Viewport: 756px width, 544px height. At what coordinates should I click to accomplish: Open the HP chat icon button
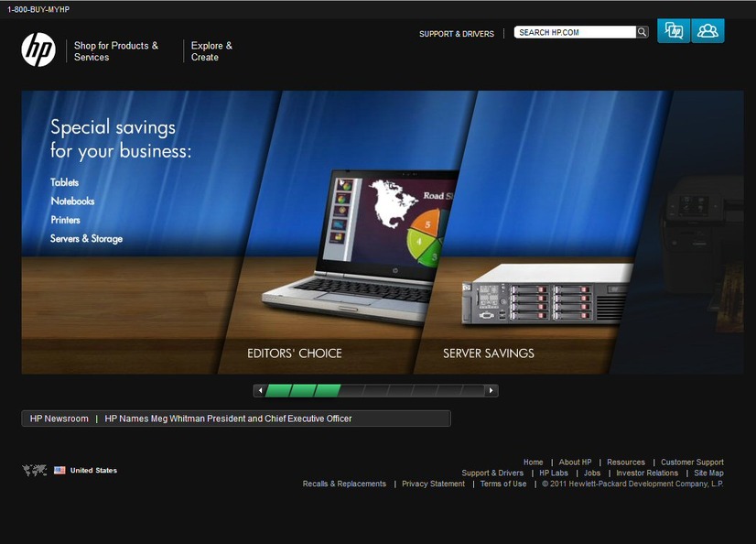[x=674, y=31]
